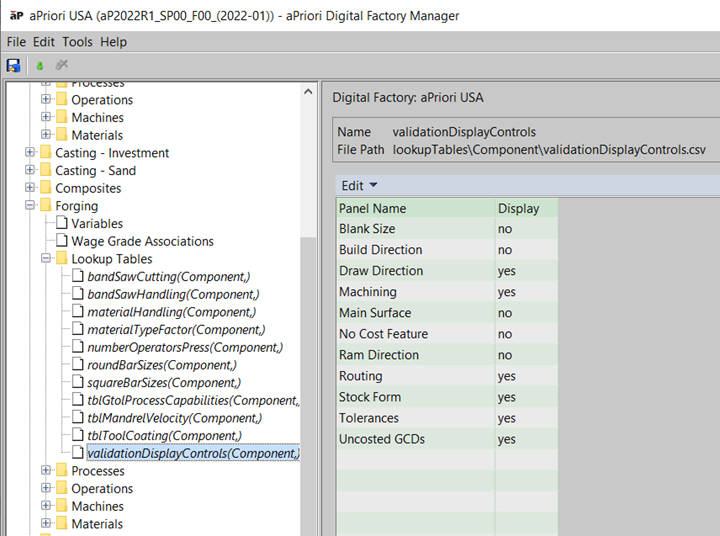
Task: Select tblGtolProcessCapabilities lookup table
Action: point(193,401)
